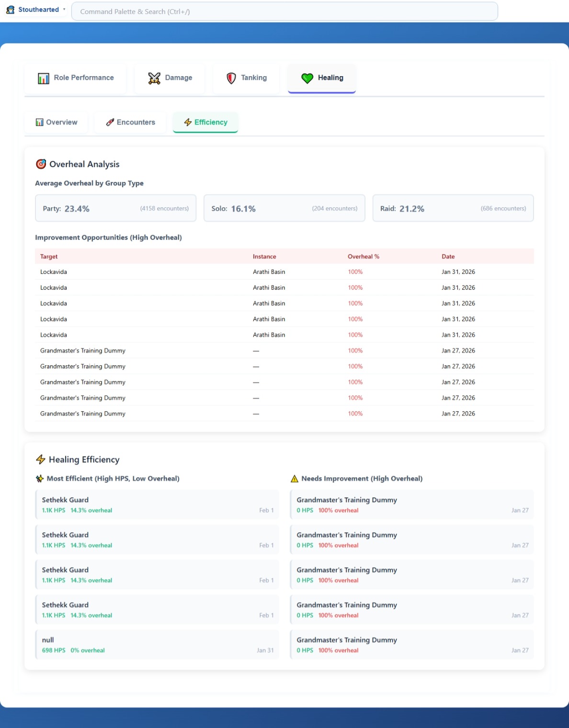Select the Encounters sub-tab
Screen dimensions: 569x728
pos(130,123)
